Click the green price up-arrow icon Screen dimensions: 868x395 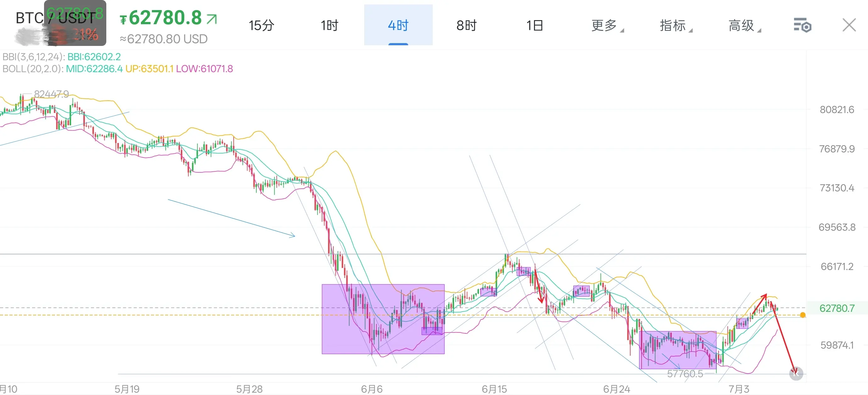click(212, 19)
